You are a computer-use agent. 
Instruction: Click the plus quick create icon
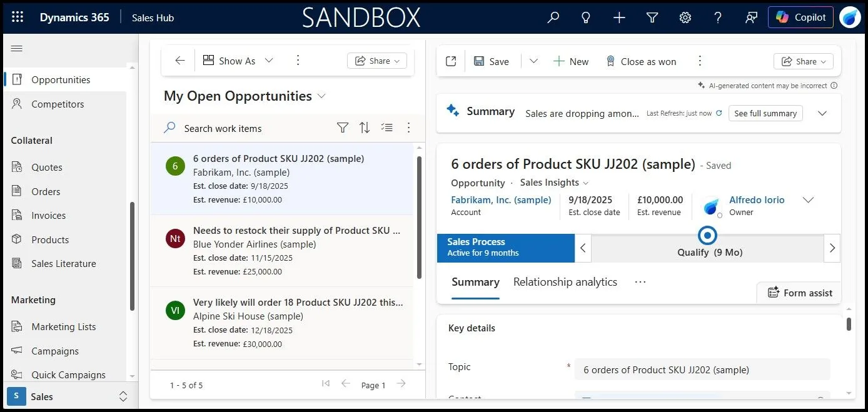pyautogui.click(x=619, y=18)
